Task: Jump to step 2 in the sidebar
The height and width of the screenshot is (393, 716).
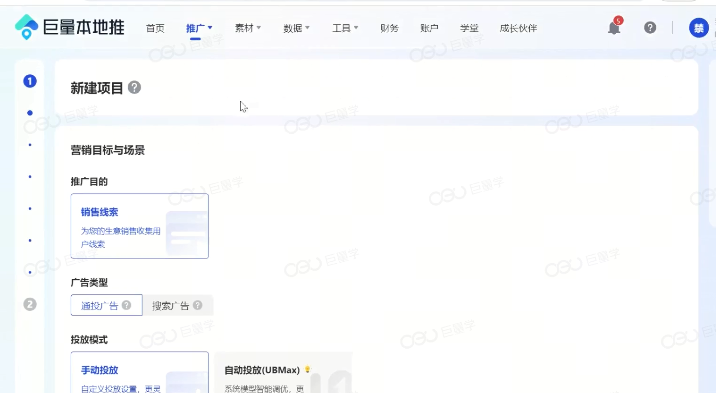Action: coord(30,304)
